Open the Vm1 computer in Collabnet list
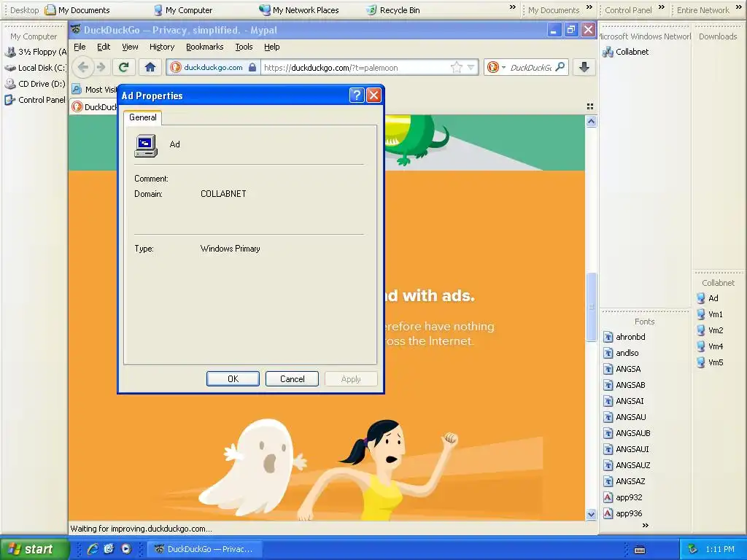This screenshot has width=747, height=560. click(710, 314)
